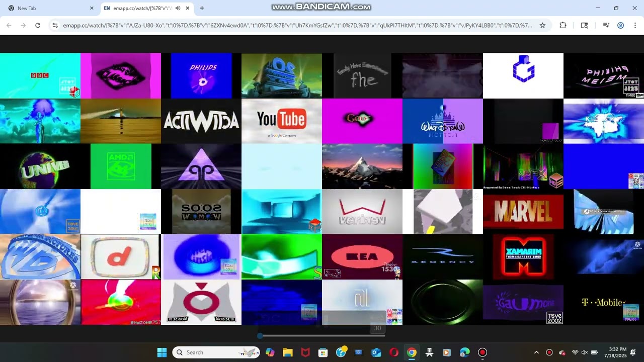Close the emapp.cc watch tab

188,8
